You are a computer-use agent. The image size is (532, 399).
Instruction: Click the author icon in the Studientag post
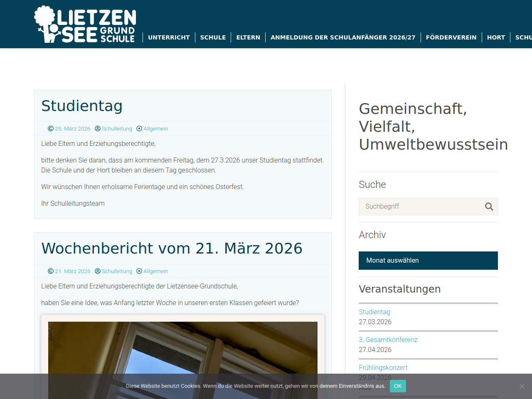pyautogui.click(x=98, y=129)
